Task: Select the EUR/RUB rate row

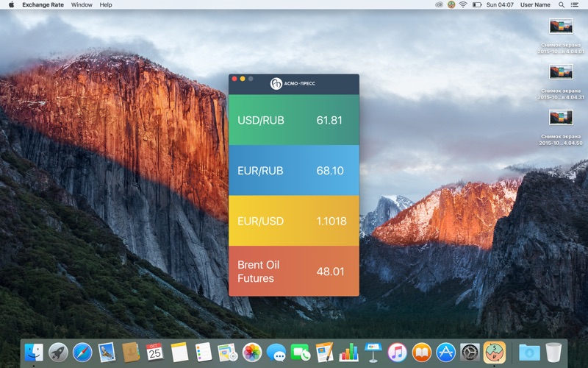Action: (293, 170)
